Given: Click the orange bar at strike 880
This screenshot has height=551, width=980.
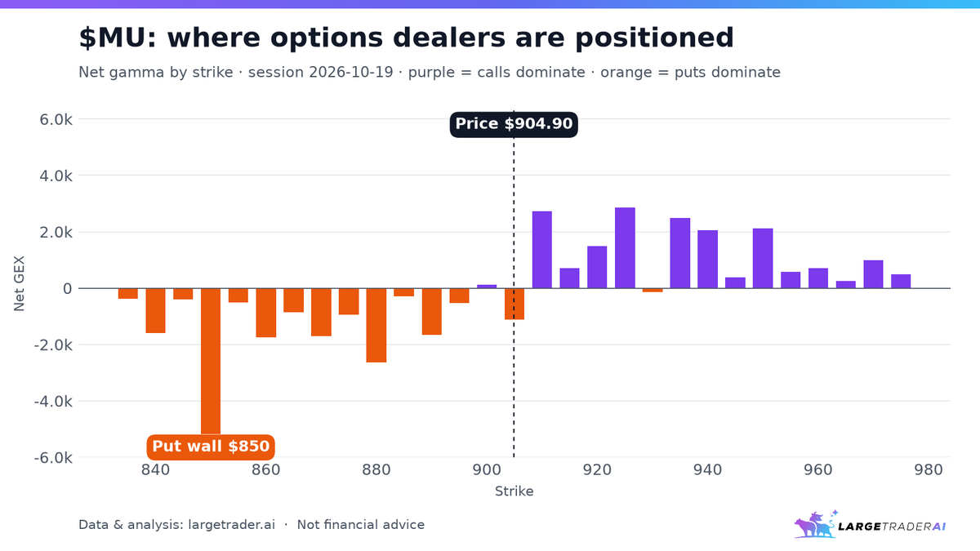Looking at the screenshot, I should tap(376, 325).
